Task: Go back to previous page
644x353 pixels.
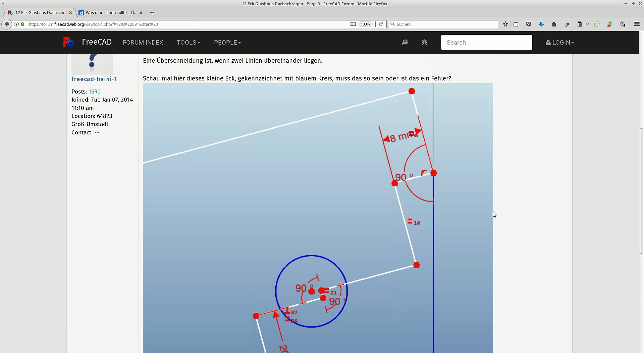Action: [x=7, y=24]
